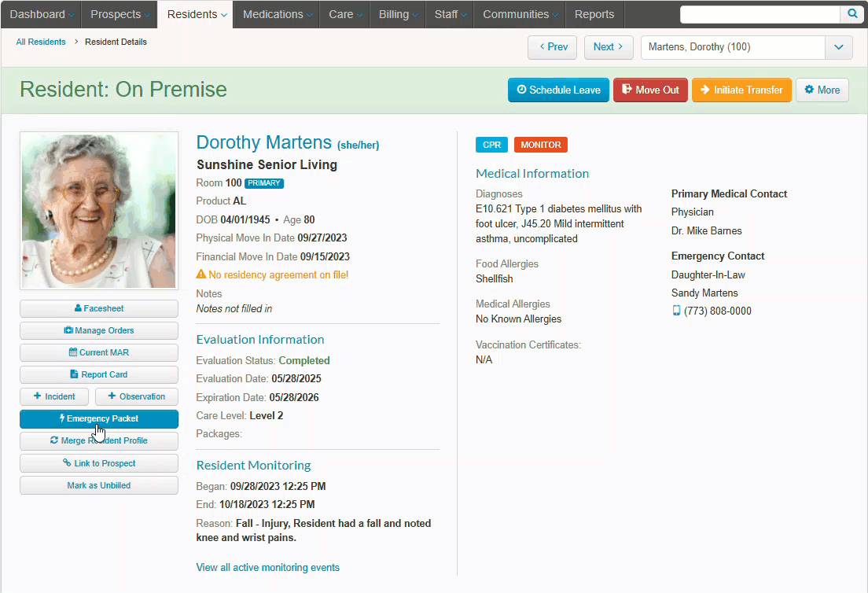The width and height of the screenshot is (868, 593).
Task: Click the Sandy Martens emergency contact name
Action: pos(704,293)
